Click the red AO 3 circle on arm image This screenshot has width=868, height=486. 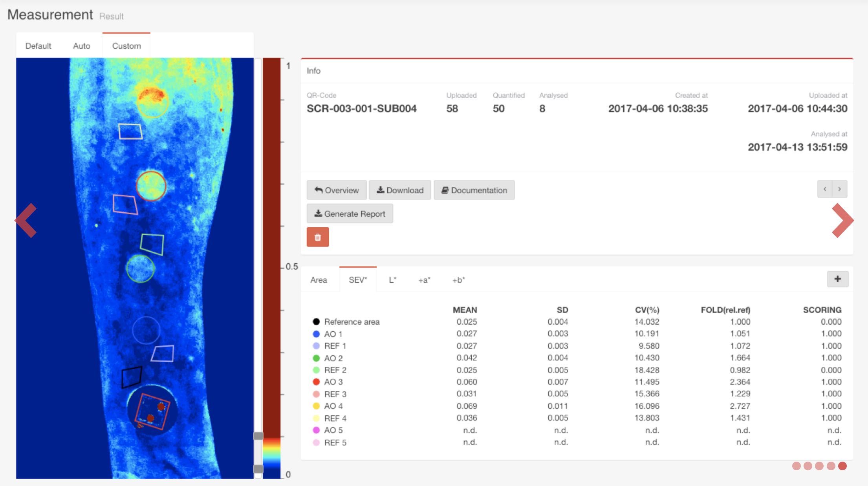[x=151, y=186]
